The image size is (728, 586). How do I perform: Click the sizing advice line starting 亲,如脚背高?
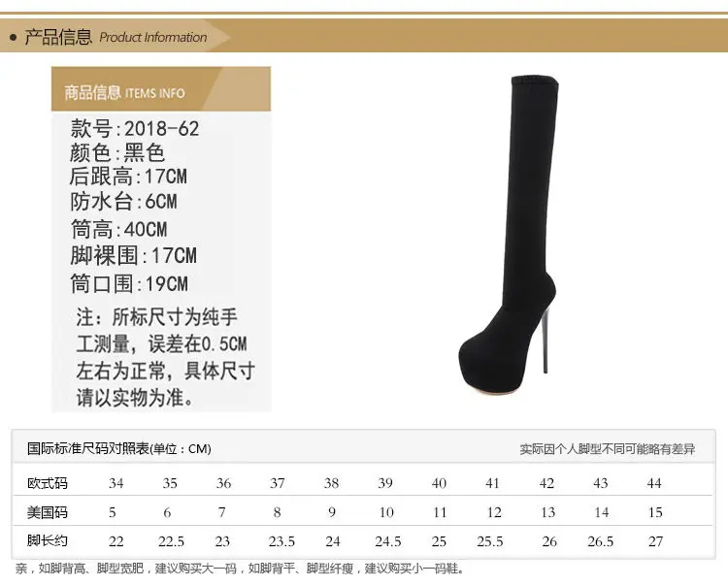tap(240, 569)
